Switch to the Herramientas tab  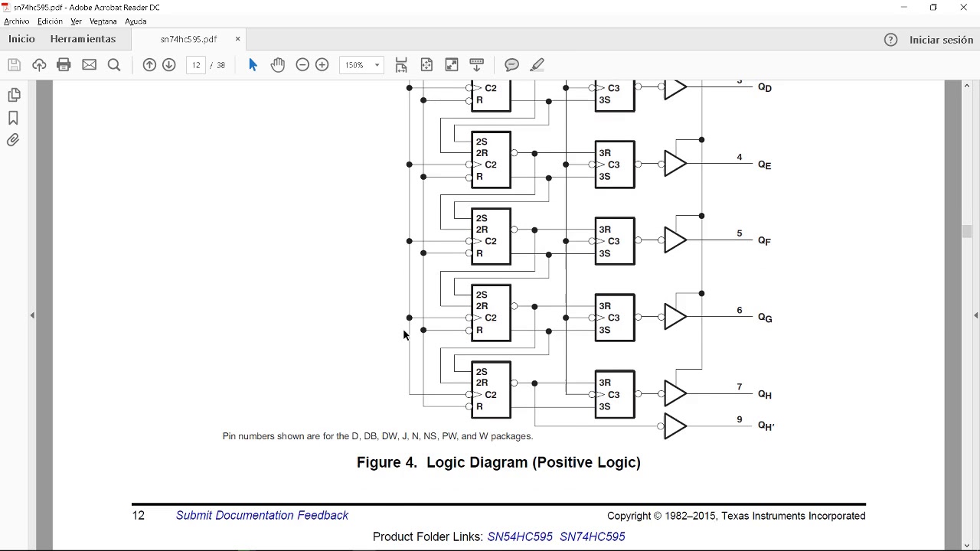(x=83, y=39)
